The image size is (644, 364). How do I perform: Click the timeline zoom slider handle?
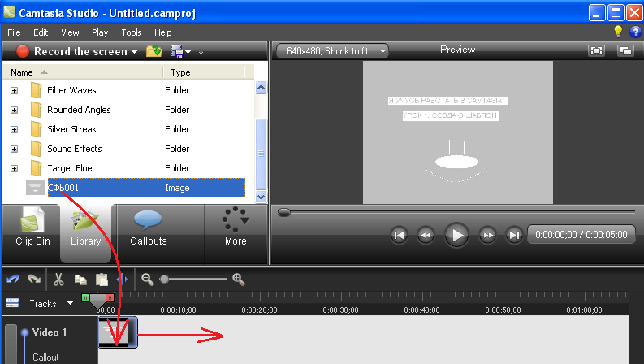tap(164, 279)
